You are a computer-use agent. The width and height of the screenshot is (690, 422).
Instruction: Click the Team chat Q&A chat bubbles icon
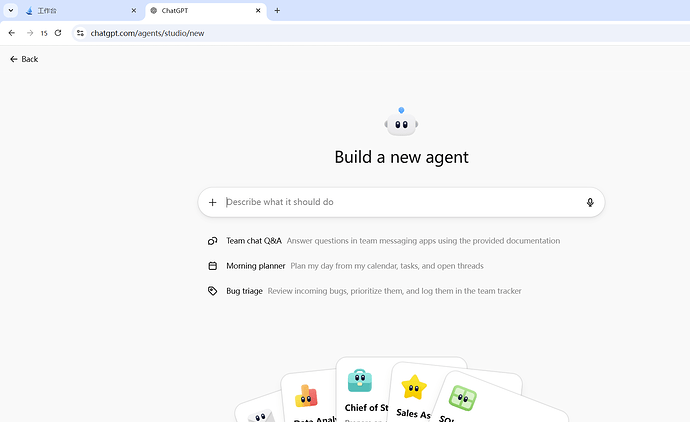tap(213, 241)
